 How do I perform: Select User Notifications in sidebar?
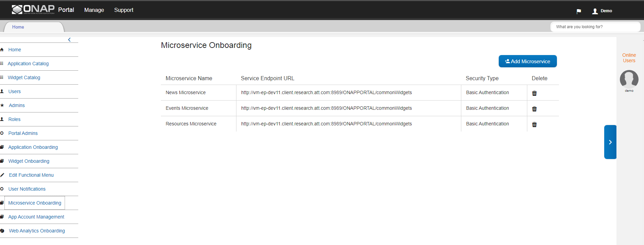click(x=27, y=189)
